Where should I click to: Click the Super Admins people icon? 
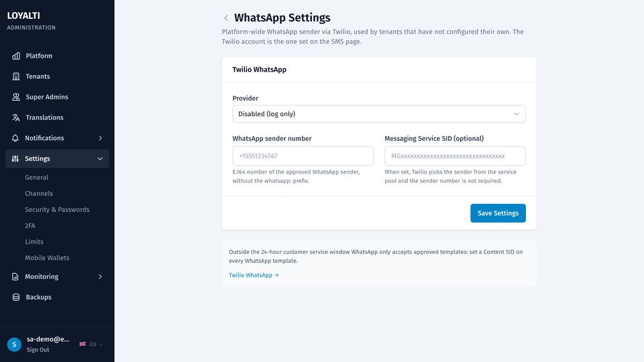[x=16, y=97]
